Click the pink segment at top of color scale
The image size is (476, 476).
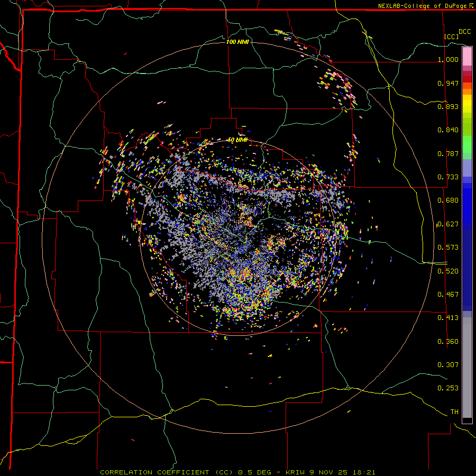coord(467,56)
